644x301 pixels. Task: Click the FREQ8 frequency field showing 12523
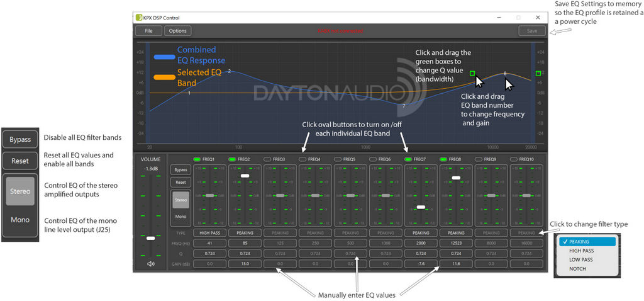click(457, 243)
